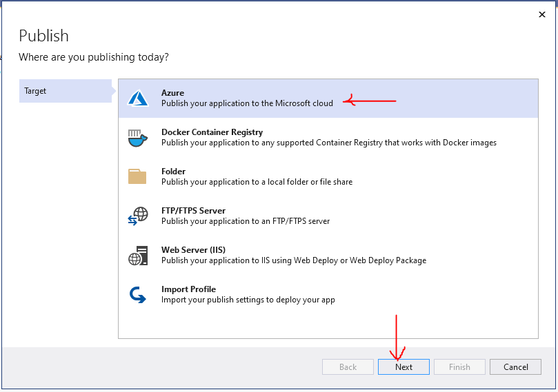Click the Folder target icon
The width and height of the screenshot is (558, 392).
(x=137, y=176)
